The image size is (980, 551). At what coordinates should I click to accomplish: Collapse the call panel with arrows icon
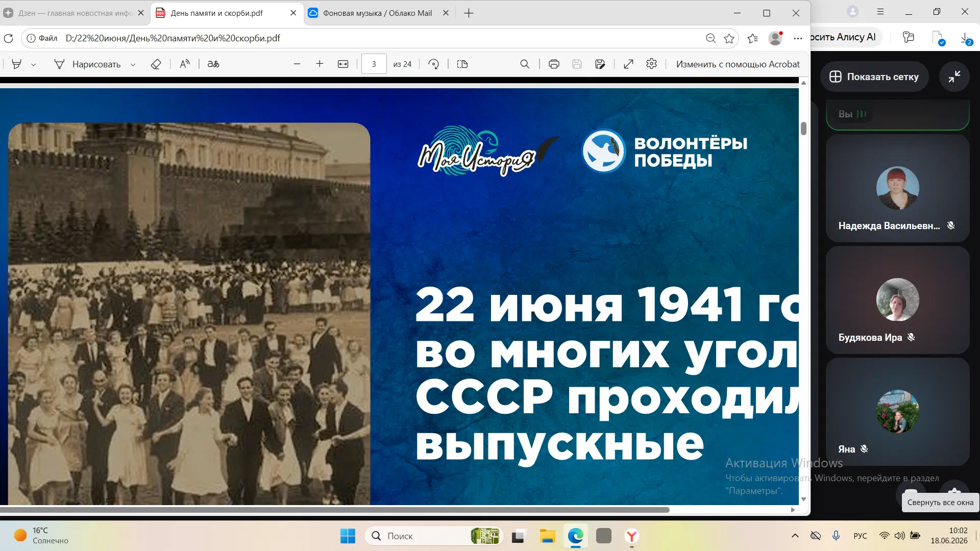(x=954, y=77)
